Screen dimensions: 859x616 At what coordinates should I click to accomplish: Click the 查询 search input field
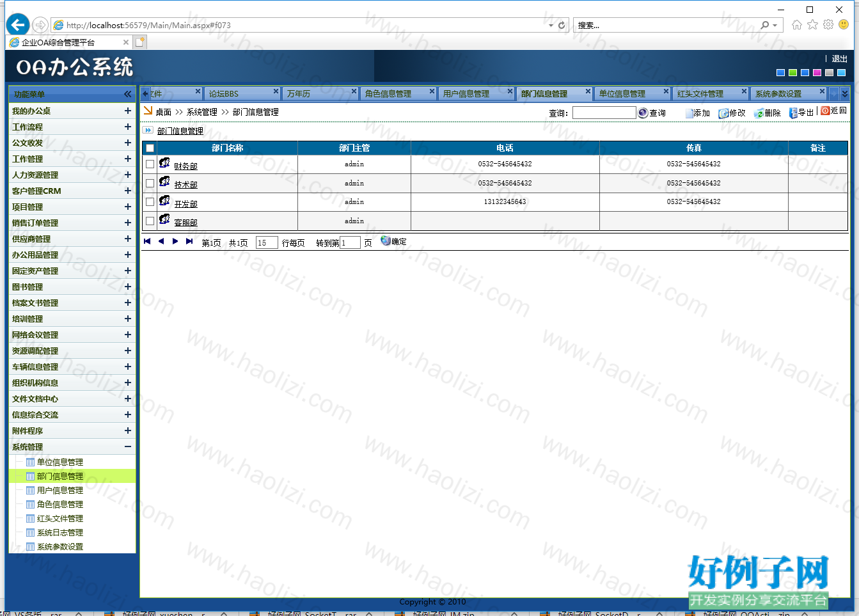tap(604, 113)
